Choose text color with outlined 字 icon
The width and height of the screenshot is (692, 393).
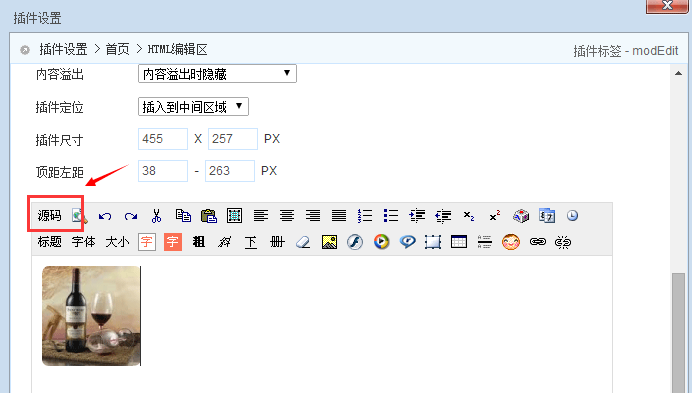click(x=147, y=242)
